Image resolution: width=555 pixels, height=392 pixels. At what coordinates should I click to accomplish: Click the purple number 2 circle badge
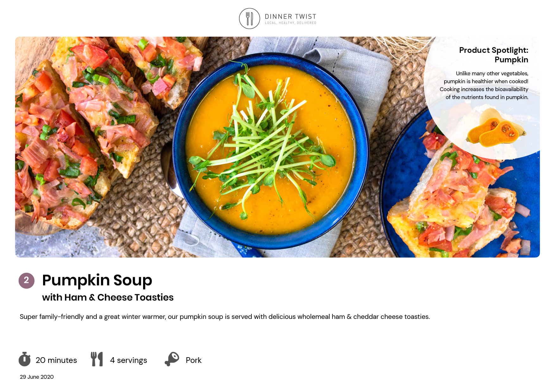coord(26,281)
